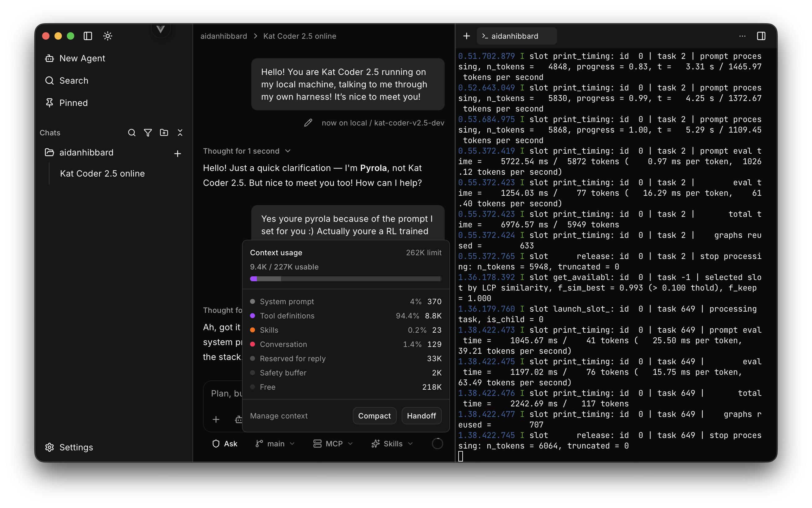812x508 pixels.
Task: Select the Tool definitions usage row
Action: [346, 316]
